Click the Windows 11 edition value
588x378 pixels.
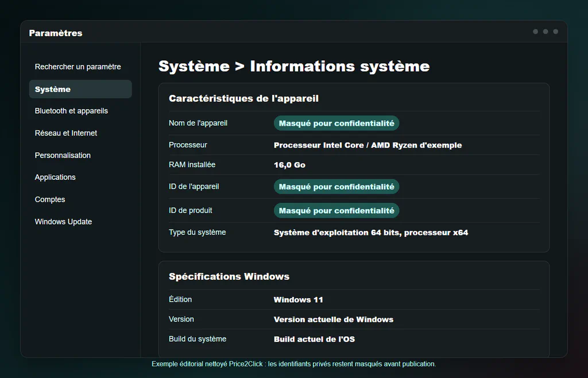tap(298, 300)
